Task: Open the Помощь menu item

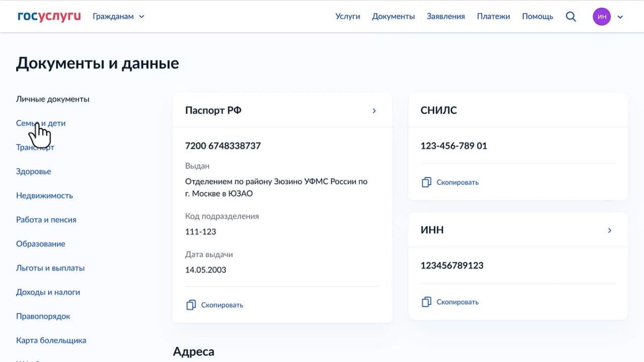Action: point(538,17)
